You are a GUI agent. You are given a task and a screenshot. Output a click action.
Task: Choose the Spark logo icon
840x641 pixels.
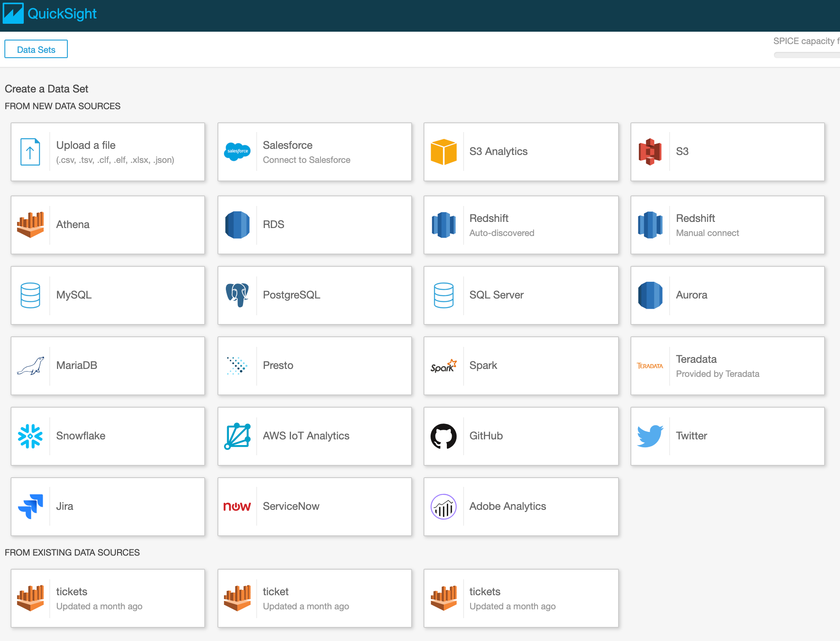(x=444, y=366)
